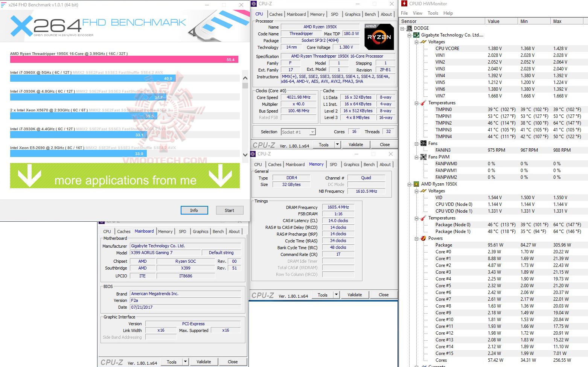Screen dimensions: 588x367
Task: Click the Fans PWM section icon
Action: pyautogui.click(x=423, y=157)
